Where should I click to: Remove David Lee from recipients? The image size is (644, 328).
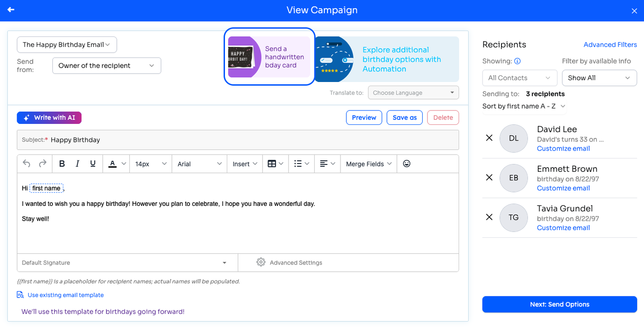pyautogui.click(x=489, y=138)
